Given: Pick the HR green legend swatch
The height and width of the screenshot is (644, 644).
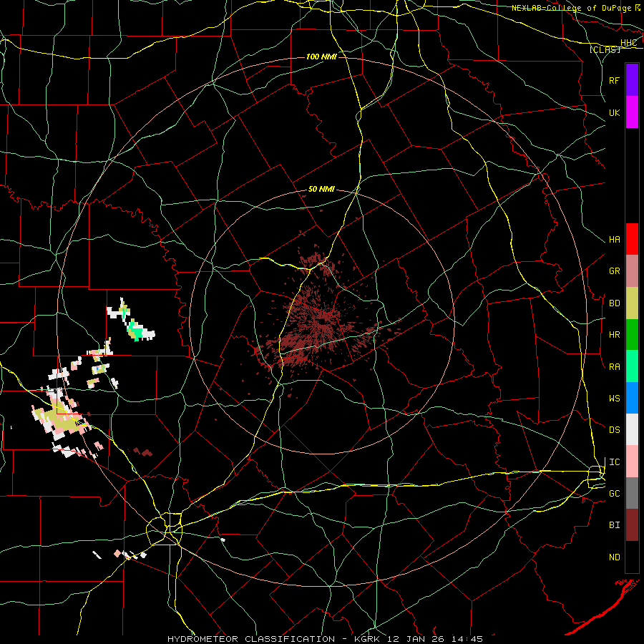Looking at the screenshot, I should pyautogui.click(x=632, y=335).
